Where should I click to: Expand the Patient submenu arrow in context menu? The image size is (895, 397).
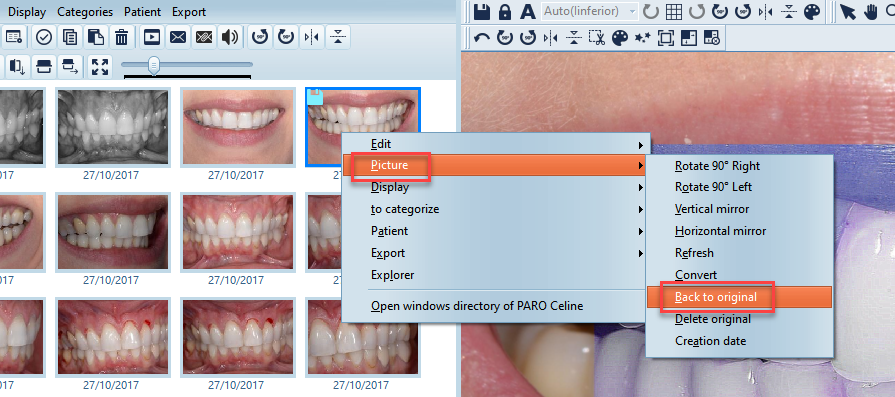pos(641,232)
